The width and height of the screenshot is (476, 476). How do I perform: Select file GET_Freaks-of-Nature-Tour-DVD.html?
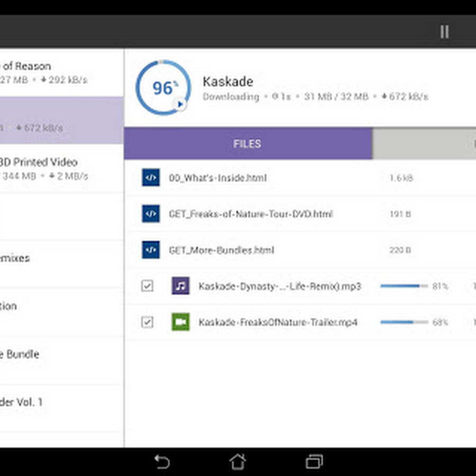point(300,214)
